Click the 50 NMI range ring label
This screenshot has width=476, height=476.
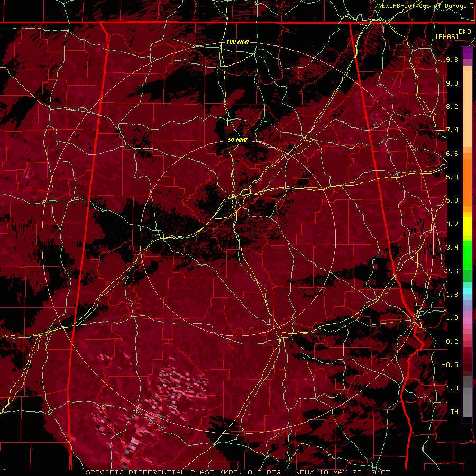tap(237, 140)
